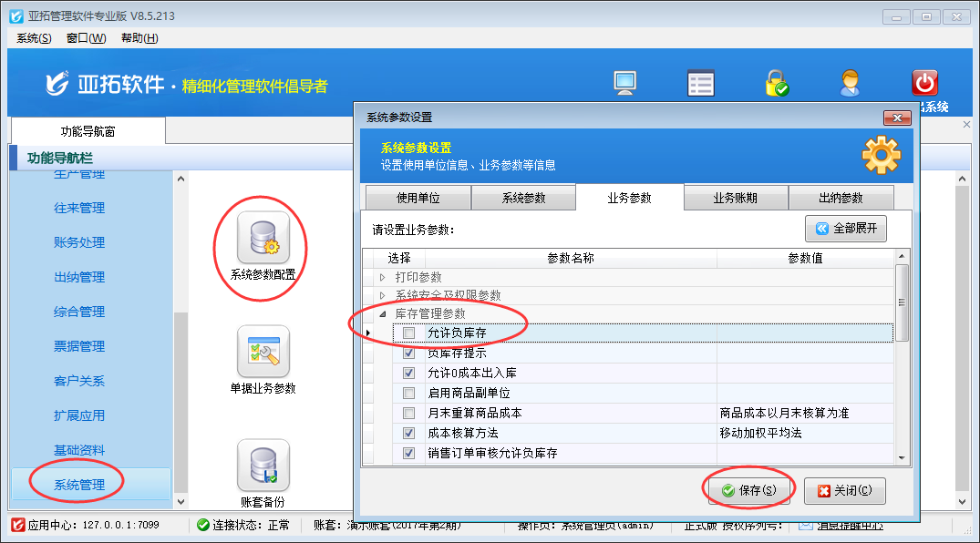This screenshot has width=980, height=543.
Task: Click the list view toolbar icon
Action: click(x=700, y=83)
